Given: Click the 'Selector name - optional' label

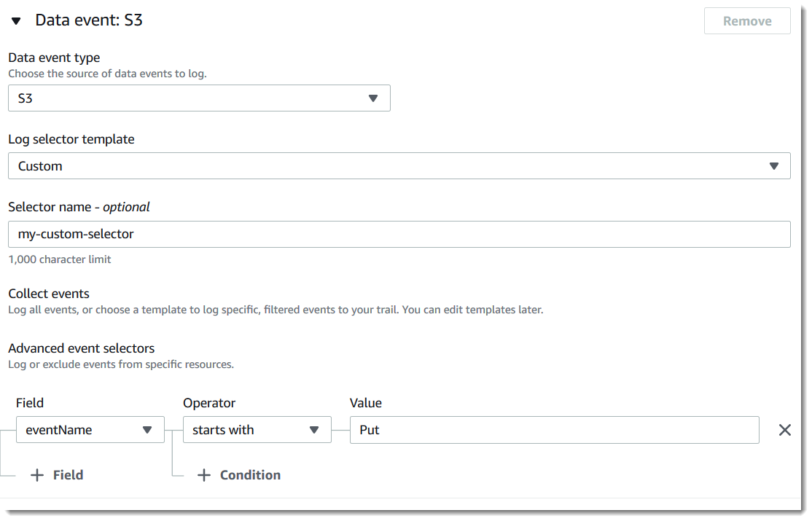Looking at the screenshot, I should [79, 207].
